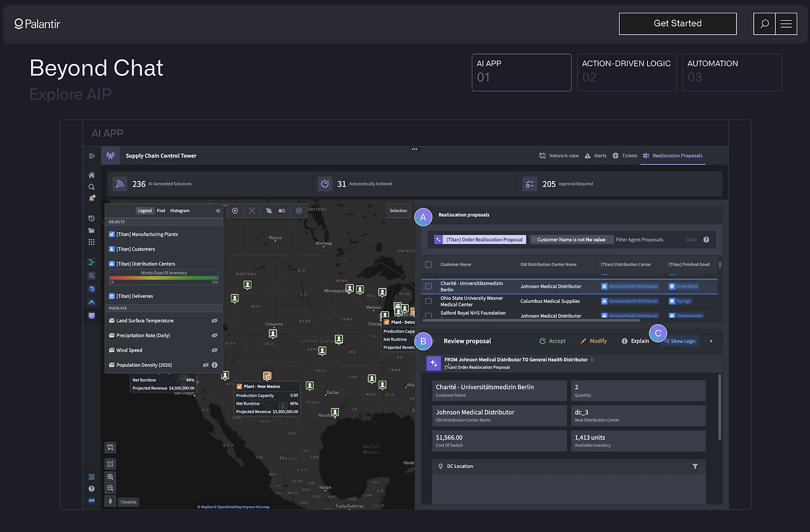The height and width of the screenshot is (532, 810).
Task: Click Filter Agent Proposals input field
Action: point(640,240)
